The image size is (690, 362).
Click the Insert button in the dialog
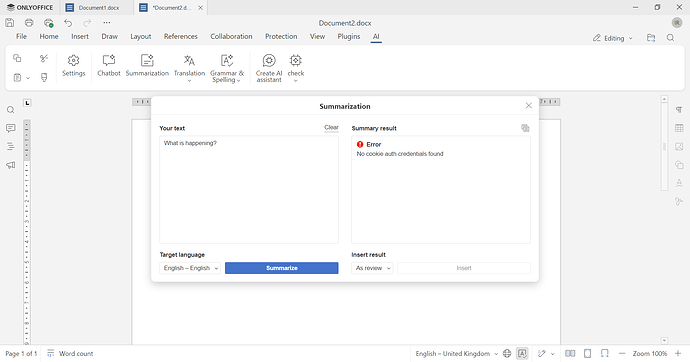point(464,268)
